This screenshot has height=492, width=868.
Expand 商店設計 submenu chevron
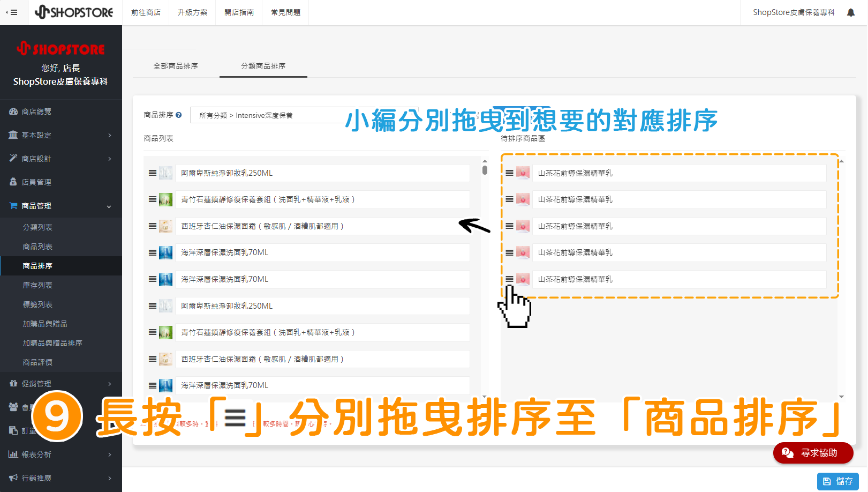tap(110, 159)
